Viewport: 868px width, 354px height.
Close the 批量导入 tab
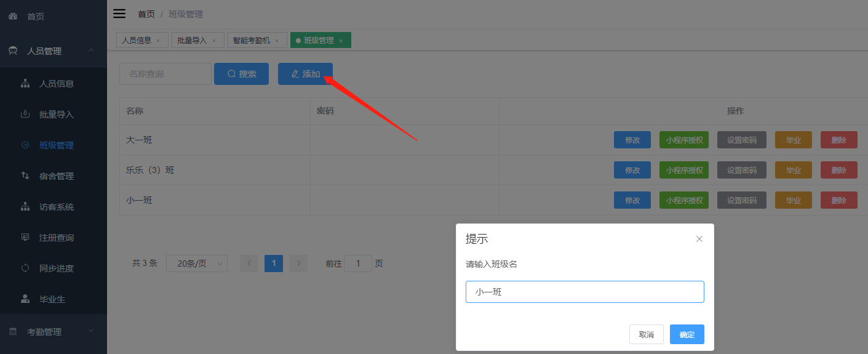(213, 41)
